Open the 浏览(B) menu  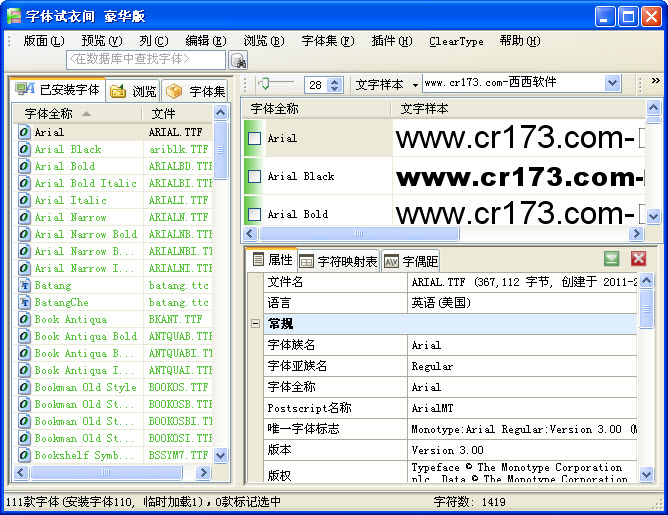coord(264,41)
